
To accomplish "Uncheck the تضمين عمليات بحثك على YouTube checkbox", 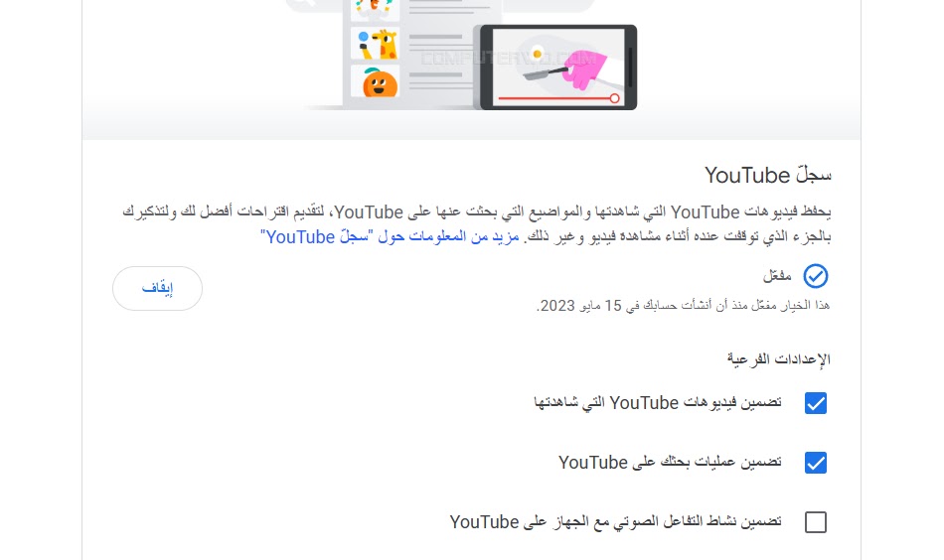I will pos(815,463).
